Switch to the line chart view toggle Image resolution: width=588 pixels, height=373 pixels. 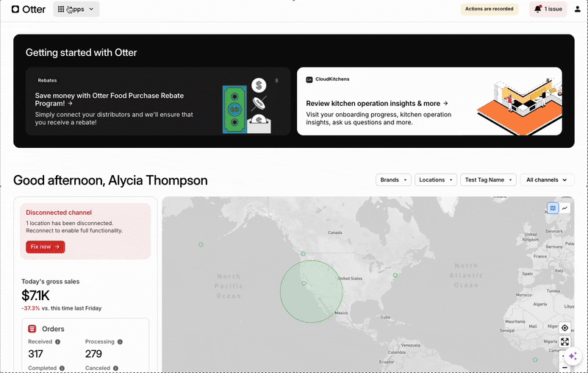click(564, 208)
